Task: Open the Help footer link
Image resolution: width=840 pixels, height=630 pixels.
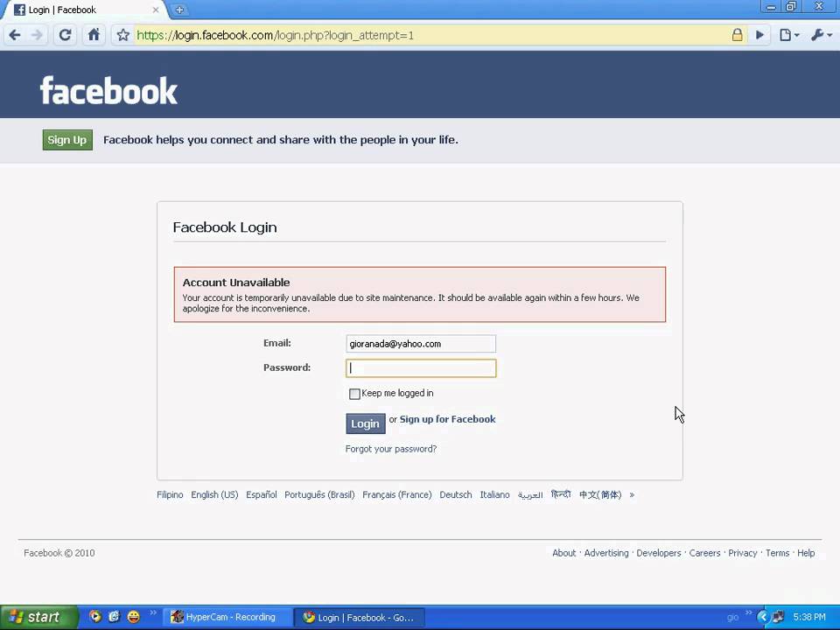Action: [806, 553]
